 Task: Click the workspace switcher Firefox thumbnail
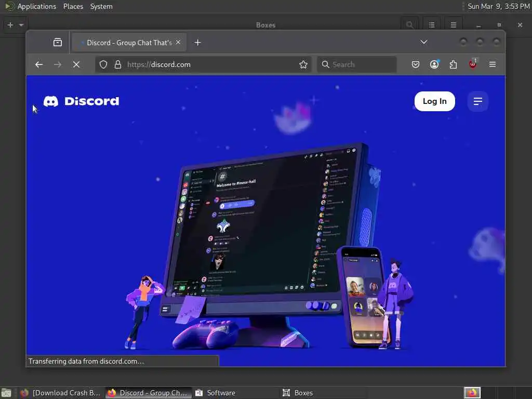[472, 393]
